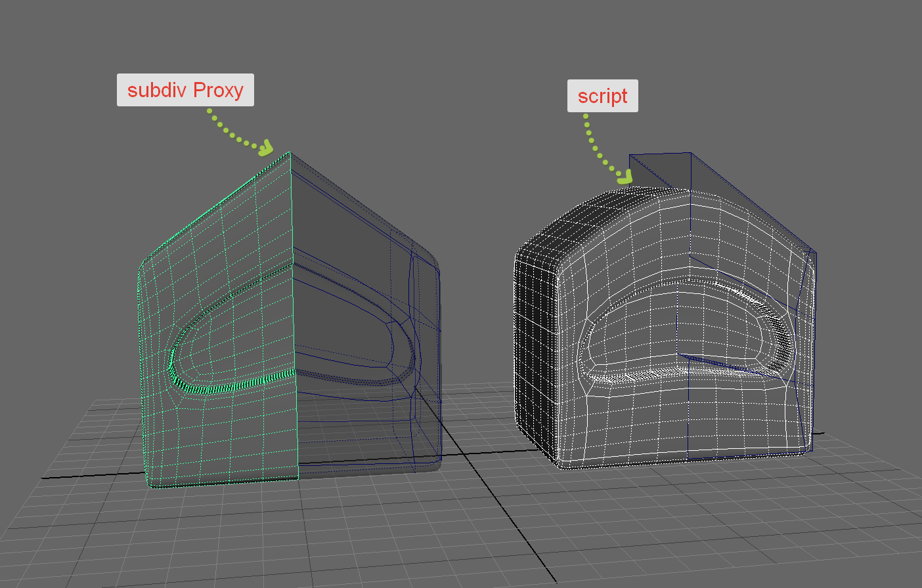
Task: Click the top peak corner of left model
Action: click(290, 154)
